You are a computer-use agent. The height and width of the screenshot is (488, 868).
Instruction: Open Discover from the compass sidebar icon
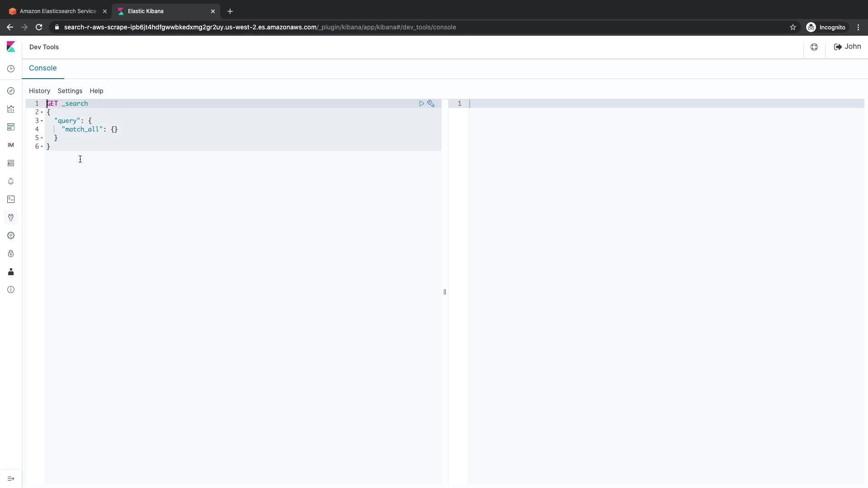[x=11, y=91]
